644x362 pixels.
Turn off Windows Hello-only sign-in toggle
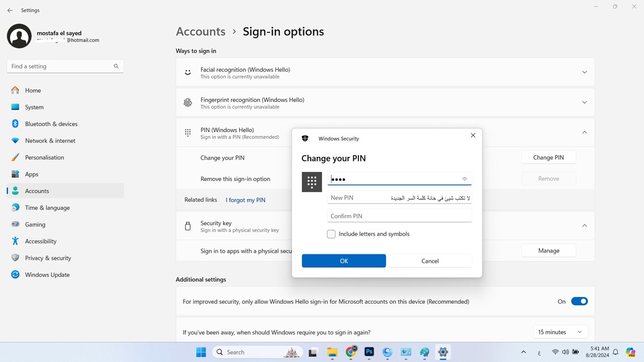(x=579, y=301)
